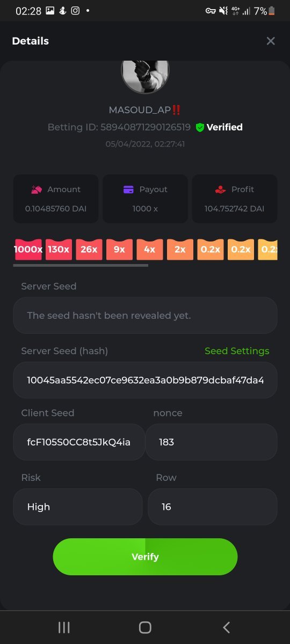Screen dimensions: 290x644
Task: Tap the Server Seed field
Action: (x=145, y=316)
